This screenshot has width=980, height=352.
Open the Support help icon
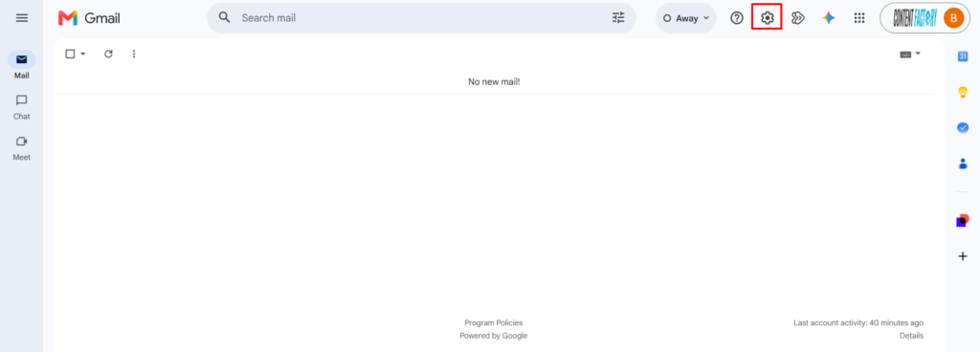pyautogui.click(x=737, y=18)
